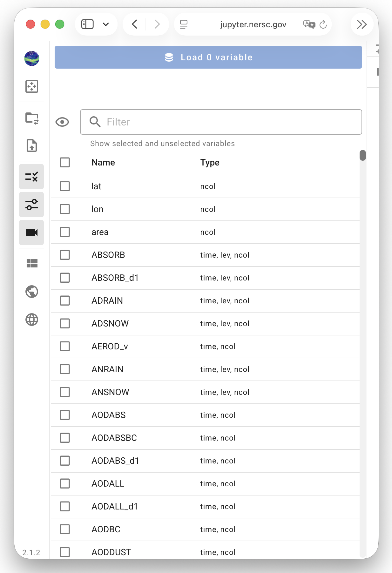Click the wireframe globe icon
The width and height of the screenshot is (392, 573).
click(x=32, y=320)
